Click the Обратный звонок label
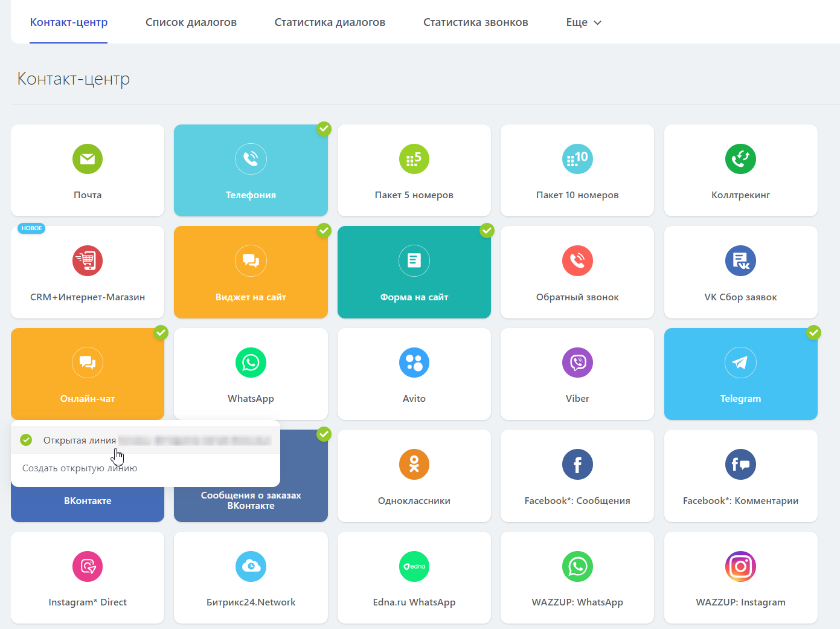Screen dimensions: 840x629 click(x=577, y=297)
